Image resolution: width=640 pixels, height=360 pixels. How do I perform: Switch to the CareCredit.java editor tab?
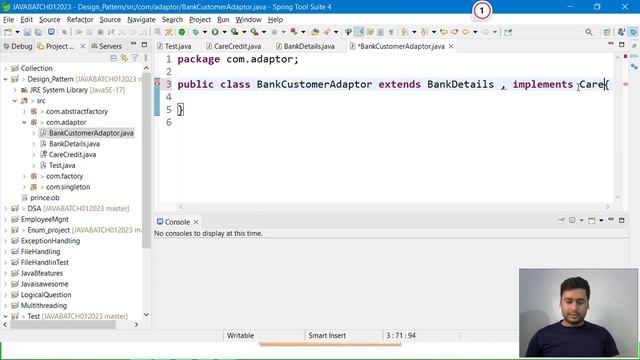(233, 47)
